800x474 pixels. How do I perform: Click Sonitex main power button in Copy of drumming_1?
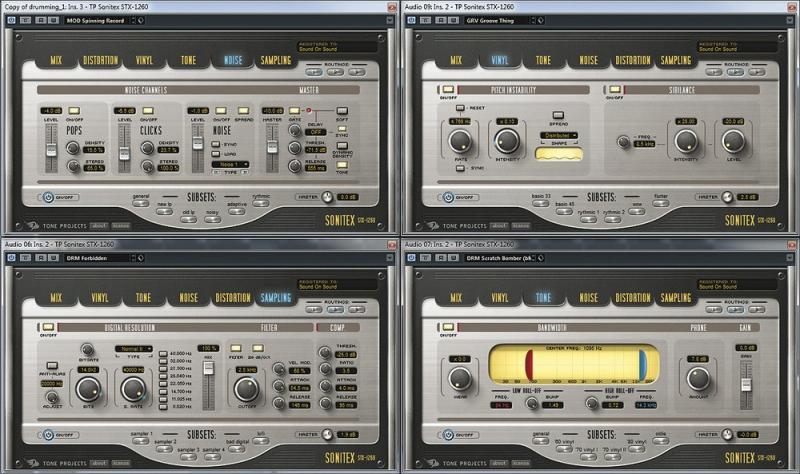pos(48,197)
